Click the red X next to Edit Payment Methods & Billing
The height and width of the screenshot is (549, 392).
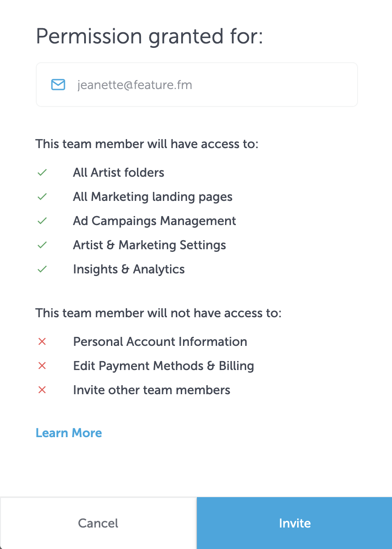click(x=42, y=366)
